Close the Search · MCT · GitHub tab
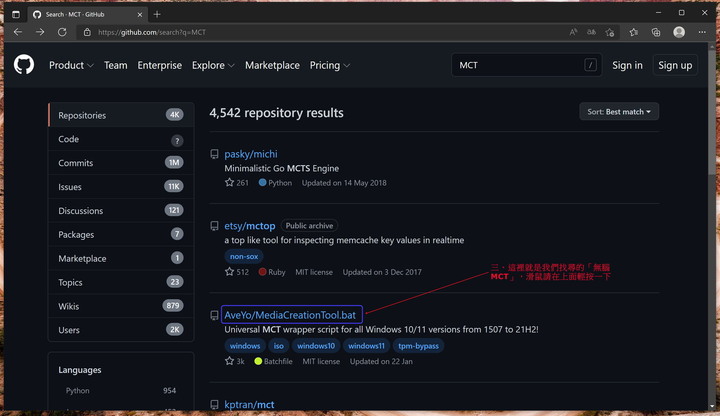 click(x=140, y=14)
